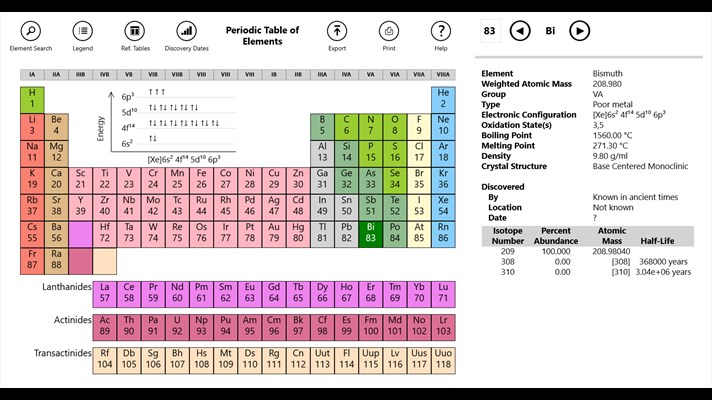Click the IVA group header
The image size is (712, 400).
pos(346,74)
